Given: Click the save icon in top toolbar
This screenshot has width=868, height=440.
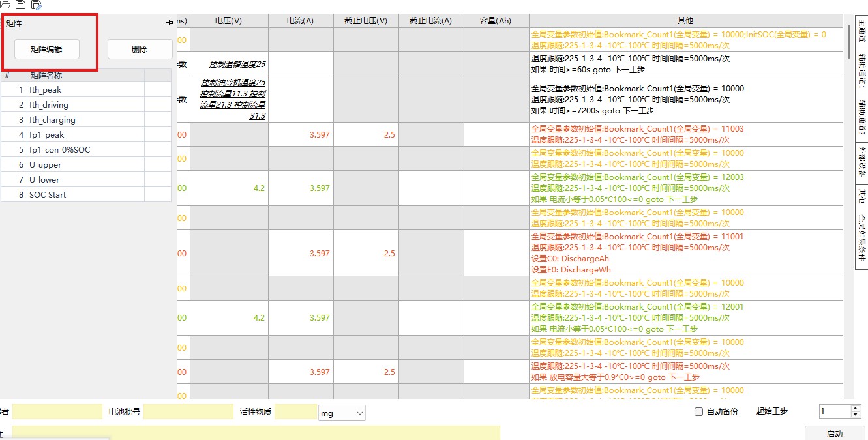Looking at the screenshot, I should [21, 5].
